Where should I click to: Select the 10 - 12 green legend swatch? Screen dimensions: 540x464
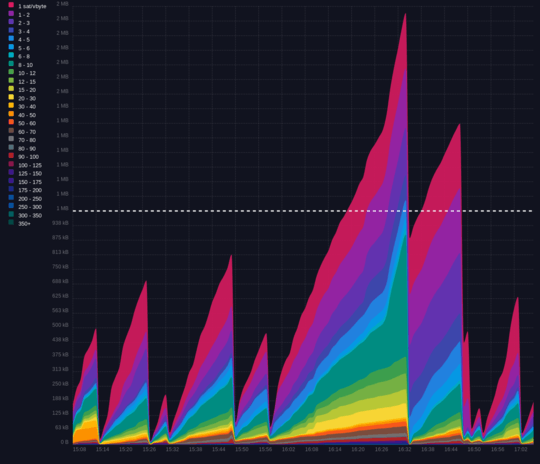click(11, 72)
